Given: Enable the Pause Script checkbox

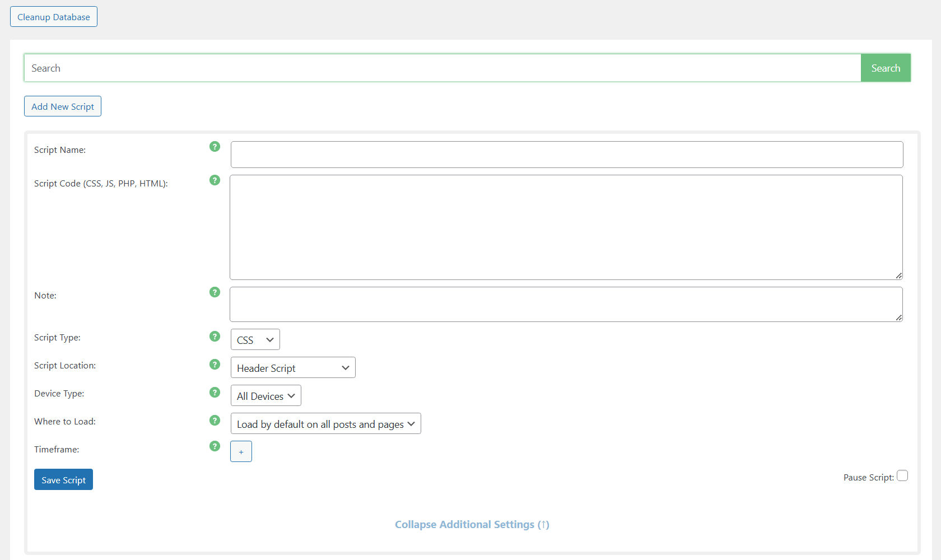Looking at the screenshot, I should coord(902,476).
